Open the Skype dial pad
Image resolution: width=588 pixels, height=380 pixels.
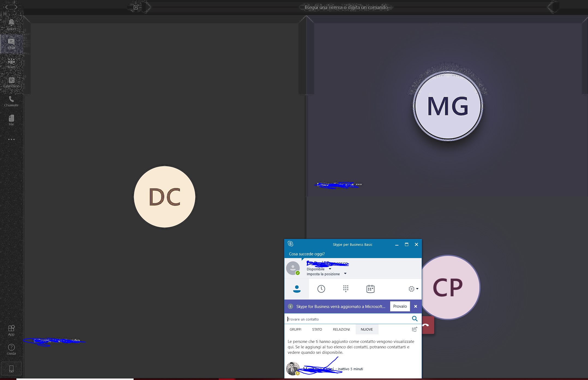tap(346, 289)
